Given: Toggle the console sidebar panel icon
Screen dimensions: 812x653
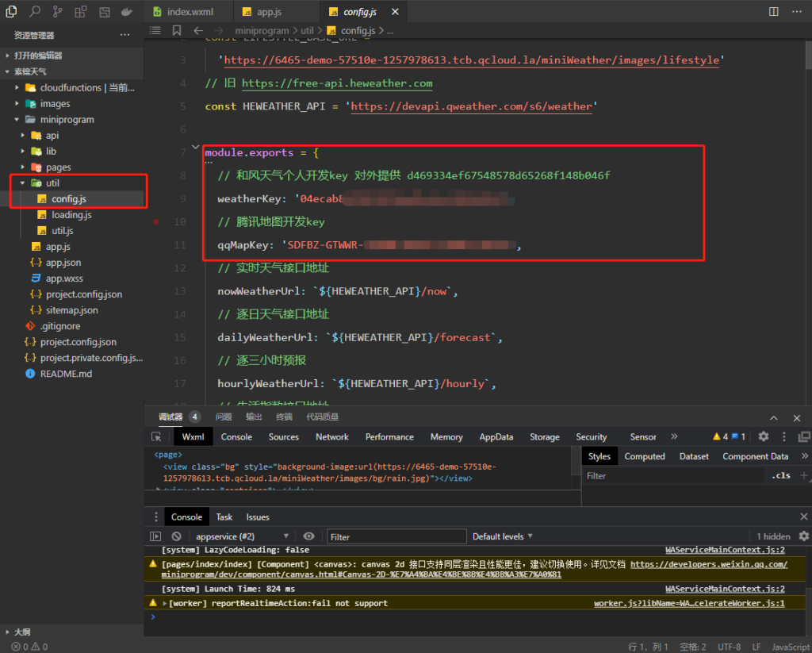Looking at the screenshot, I should (x=155, y=536).
